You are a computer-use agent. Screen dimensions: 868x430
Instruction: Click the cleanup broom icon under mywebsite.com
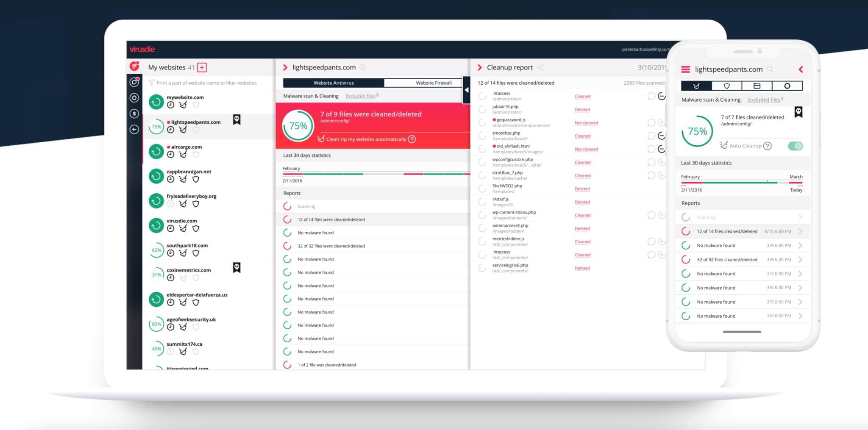(x=183, y=105)
